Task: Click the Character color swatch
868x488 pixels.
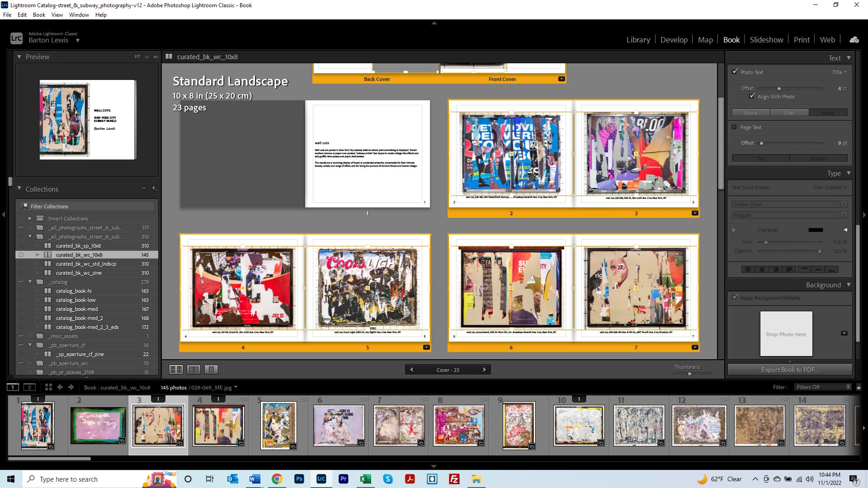Action: coord(815,230)
